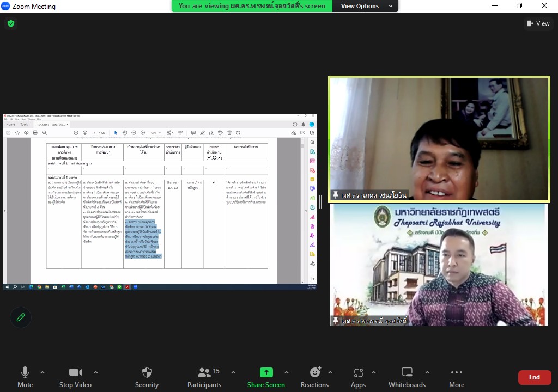Open the More options menu

(457, 377)
